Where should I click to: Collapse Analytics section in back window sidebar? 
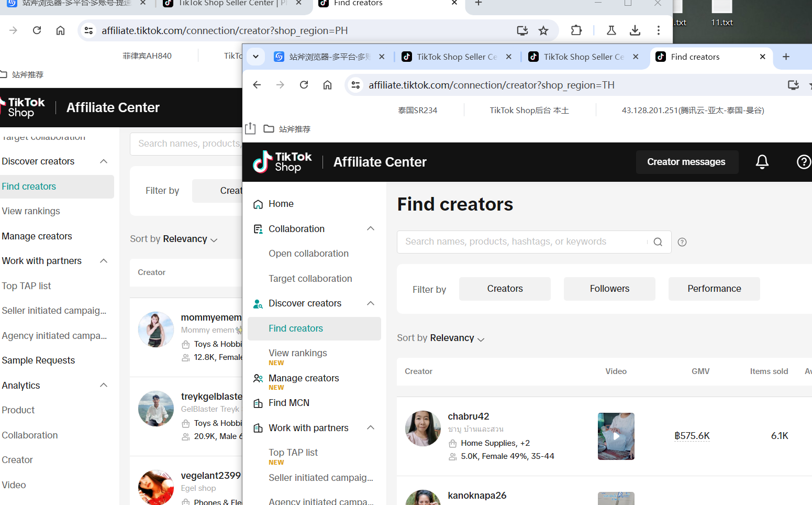pyautogui.click(x=104, y=385)
